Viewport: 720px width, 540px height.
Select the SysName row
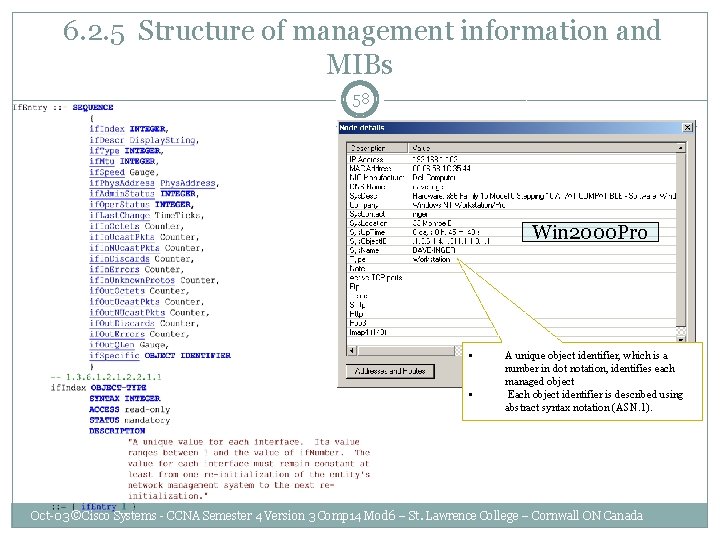pos(512,250)
